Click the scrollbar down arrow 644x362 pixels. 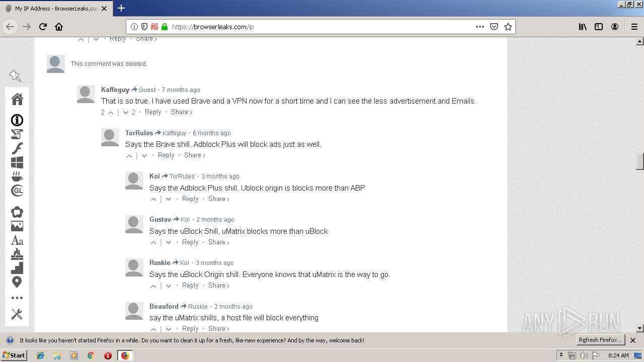(x=640, y=328)
